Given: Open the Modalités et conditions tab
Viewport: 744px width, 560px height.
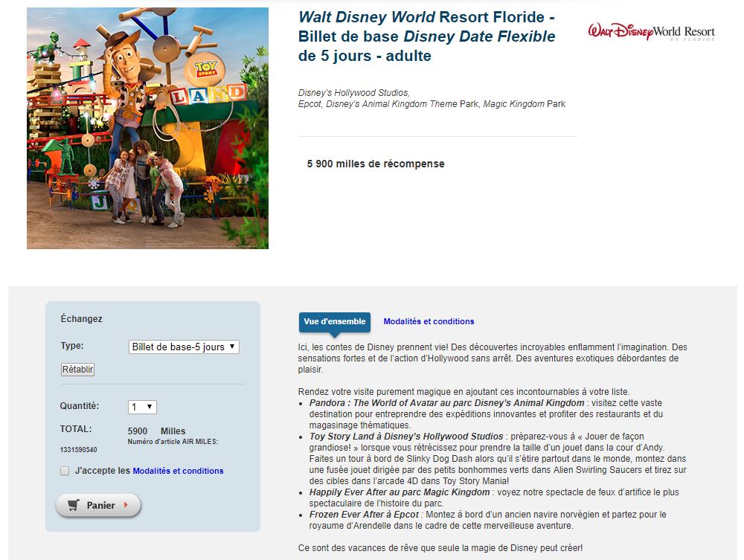Looking at the screenshot, I should click(429, 322).
